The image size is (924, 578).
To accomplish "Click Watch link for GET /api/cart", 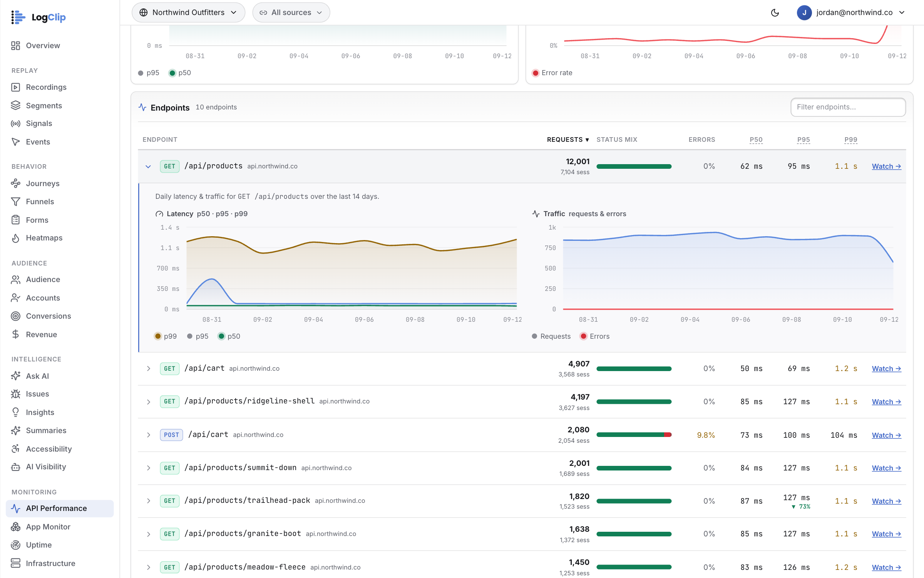I will coord(886,369).
